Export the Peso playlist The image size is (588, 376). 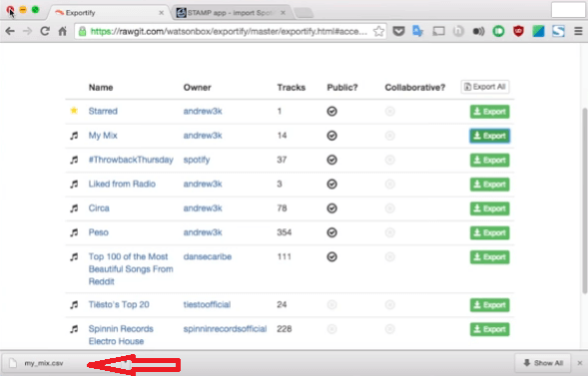coord(489,232)
